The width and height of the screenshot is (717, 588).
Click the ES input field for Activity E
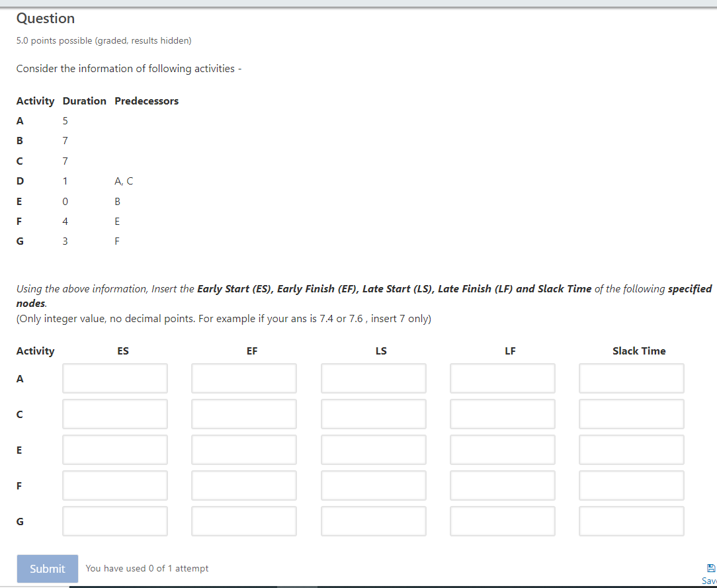[114, 449]
